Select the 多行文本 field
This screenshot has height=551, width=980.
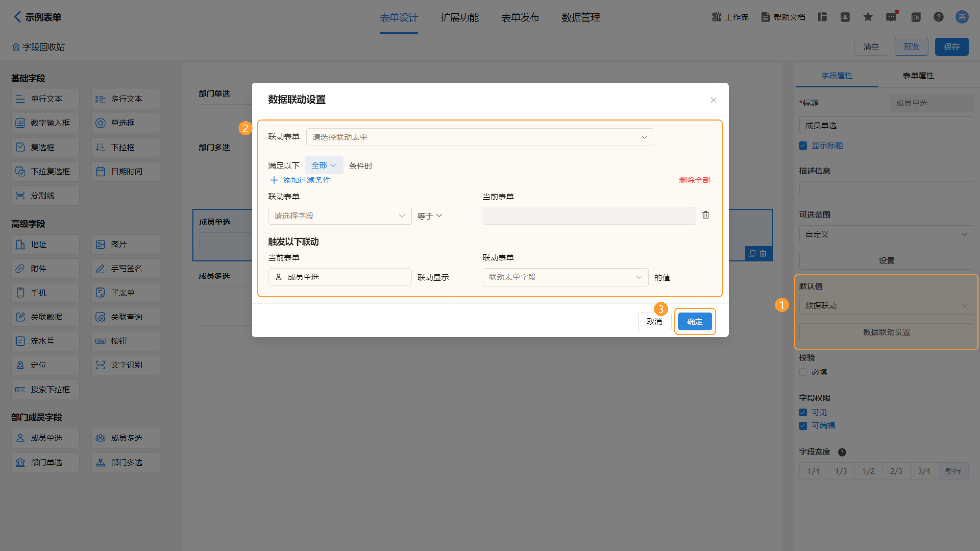click(126, 99)
